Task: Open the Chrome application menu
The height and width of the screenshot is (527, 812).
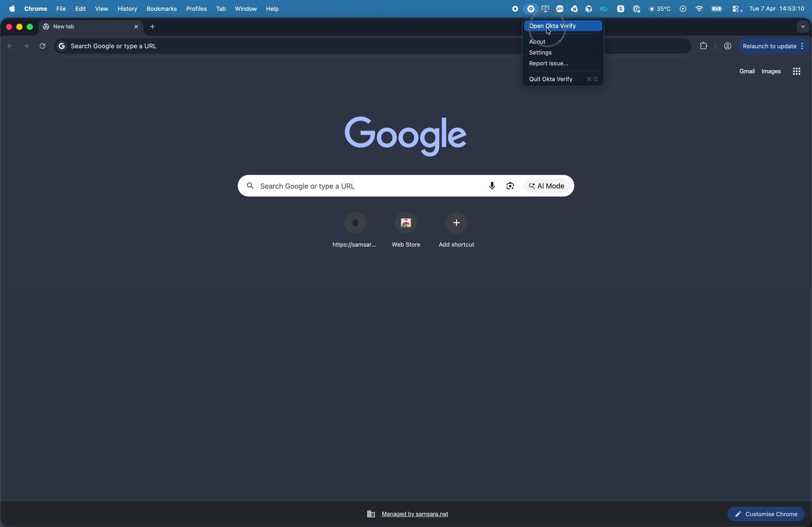Action: 36,9
